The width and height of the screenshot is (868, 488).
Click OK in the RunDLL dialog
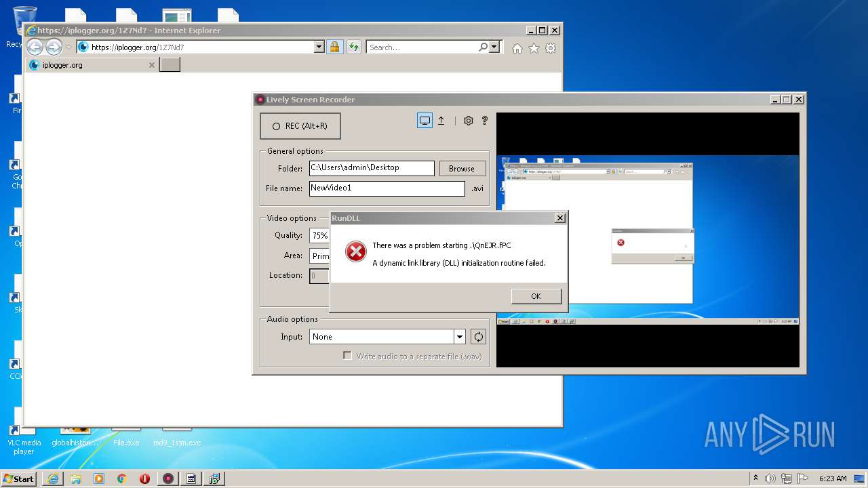(536, 296)
